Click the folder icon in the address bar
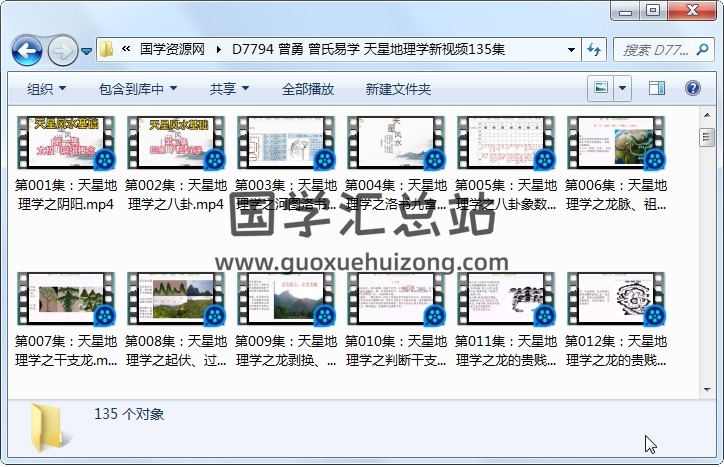Viewport: 724px width, 467px height. pos(107,49)
